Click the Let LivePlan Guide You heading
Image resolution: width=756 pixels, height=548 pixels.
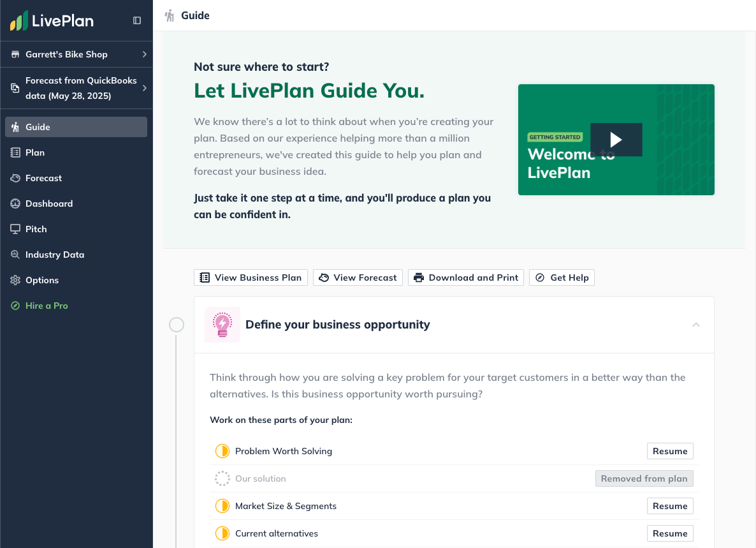[309, 91]
